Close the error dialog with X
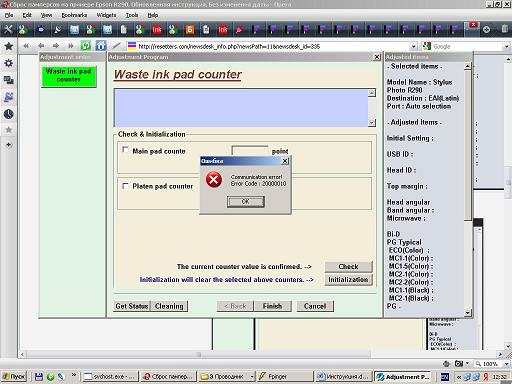The height and width of the screenshot is (384, 512). click(285, 161)
